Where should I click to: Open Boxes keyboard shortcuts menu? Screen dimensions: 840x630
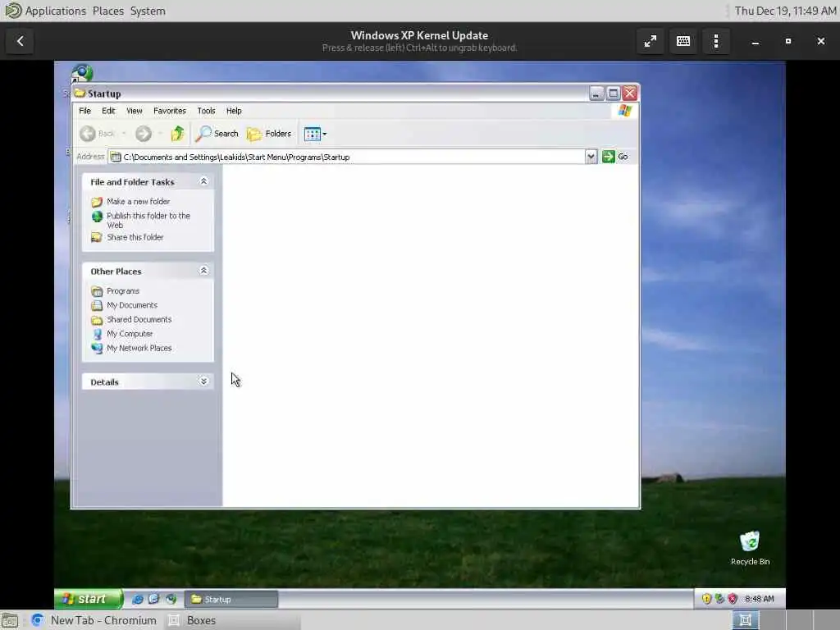click(x=683, y=41)
